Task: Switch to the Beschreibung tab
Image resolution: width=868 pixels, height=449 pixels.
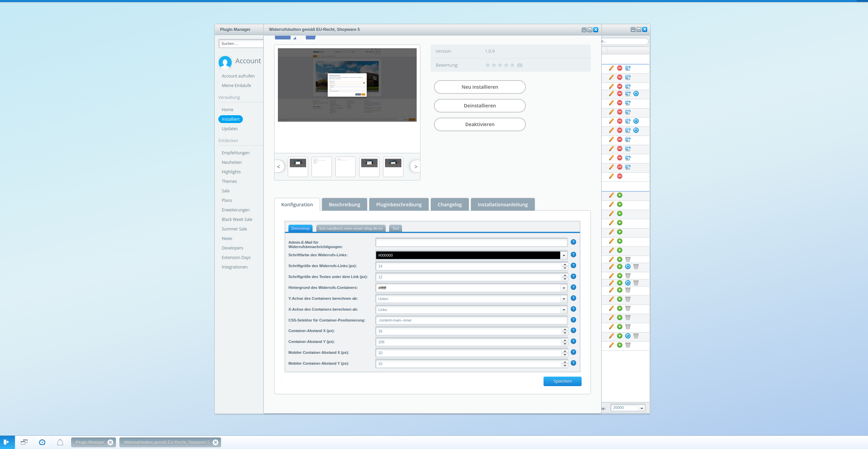Action: (345, 204)
